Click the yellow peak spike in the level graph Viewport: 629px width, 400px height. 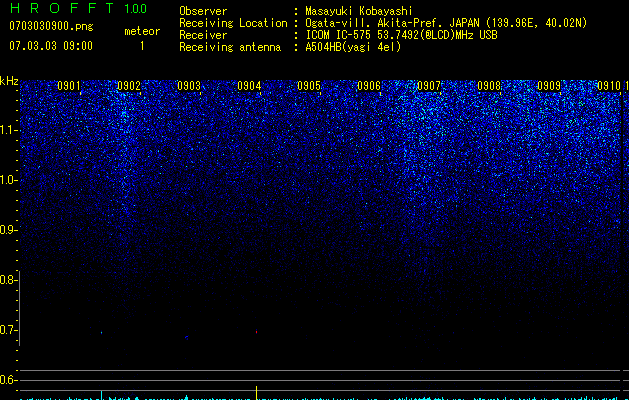256,393
